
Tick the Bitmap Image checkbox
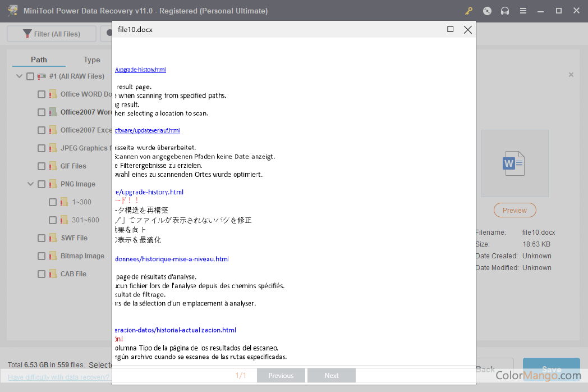coord(42,256)
